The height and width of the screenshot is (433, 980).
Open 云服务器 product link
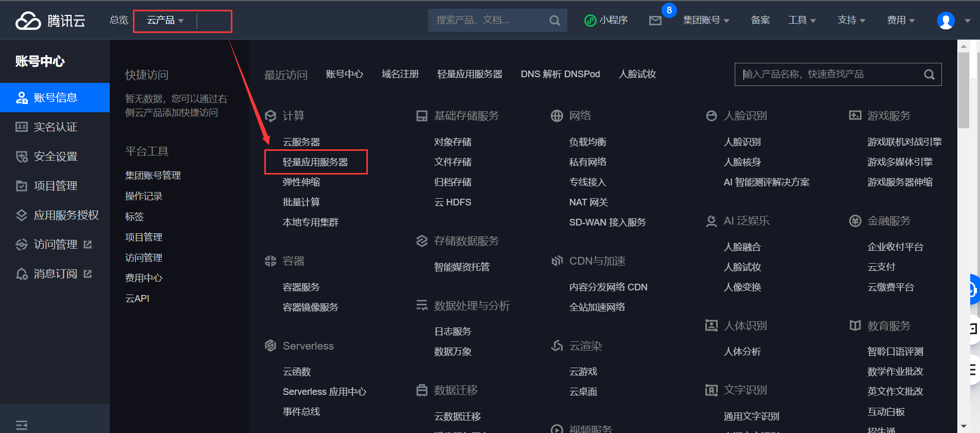tap(301, 142)
